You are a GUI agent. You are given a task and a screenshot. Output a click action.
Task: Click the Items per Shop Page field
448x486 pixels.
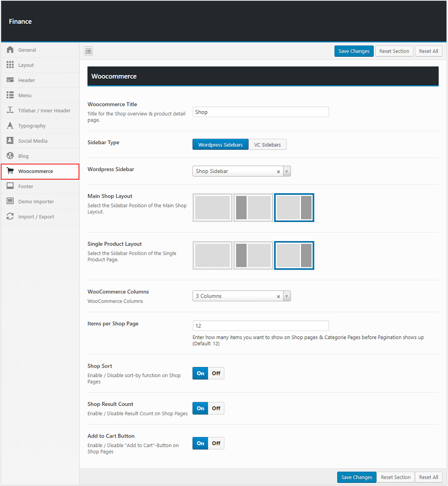260,326
